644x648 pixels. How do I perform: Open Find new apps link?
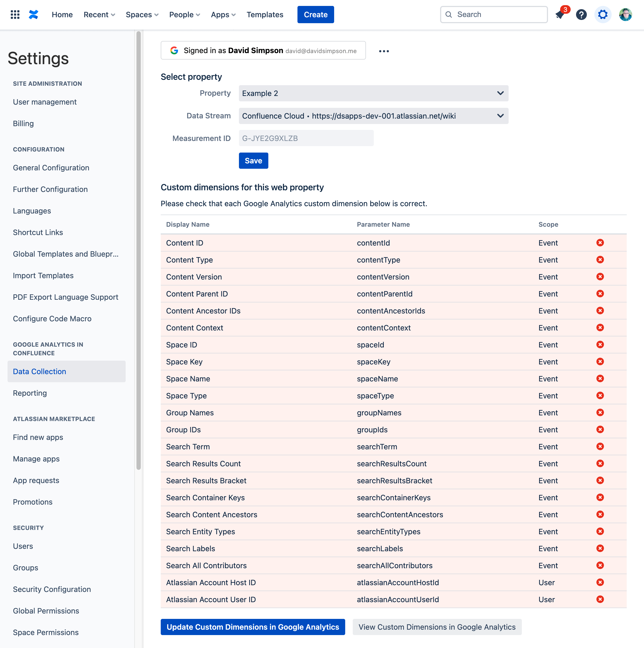tap(38, 437)
